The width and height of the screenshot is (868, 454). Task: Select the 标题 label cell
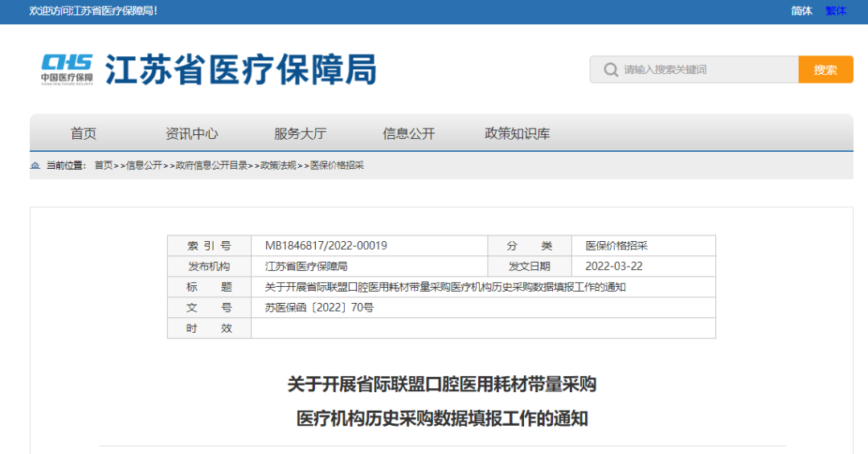tap(209, 287)
